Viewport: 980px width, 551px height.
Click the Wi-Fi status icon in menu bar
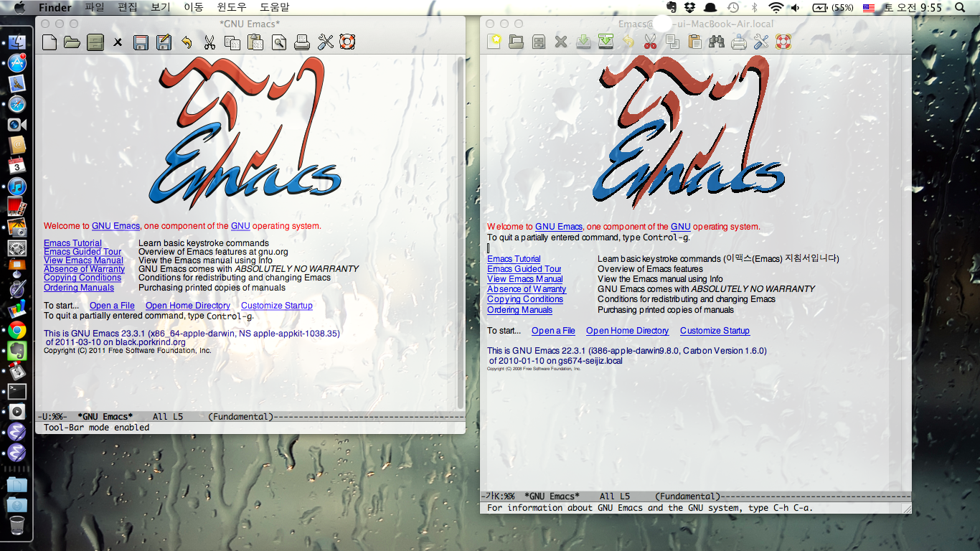(776, 7)
